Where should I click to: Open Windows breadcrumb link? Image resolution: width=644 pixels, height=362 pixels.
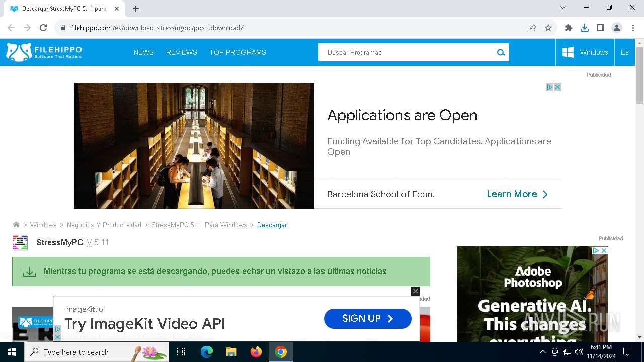43,225
